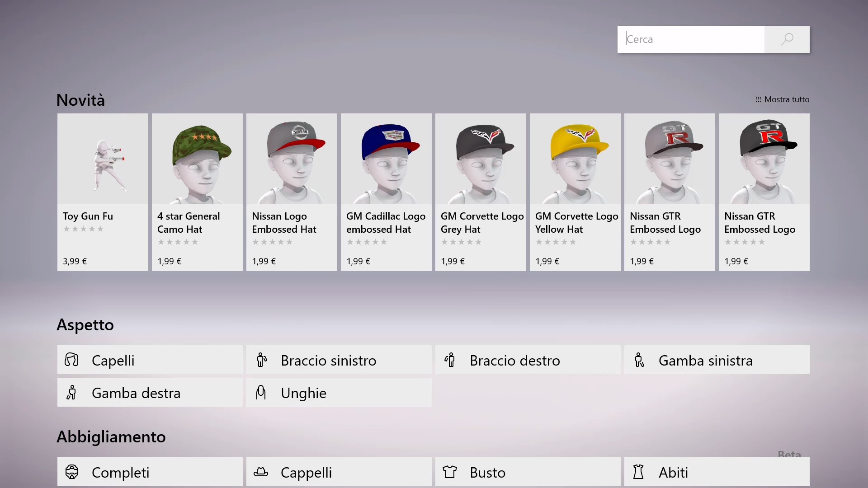The width and height of the screenshot is (868, 488).
Task: Click the Abiti dress icon
Action: [638, 472]
